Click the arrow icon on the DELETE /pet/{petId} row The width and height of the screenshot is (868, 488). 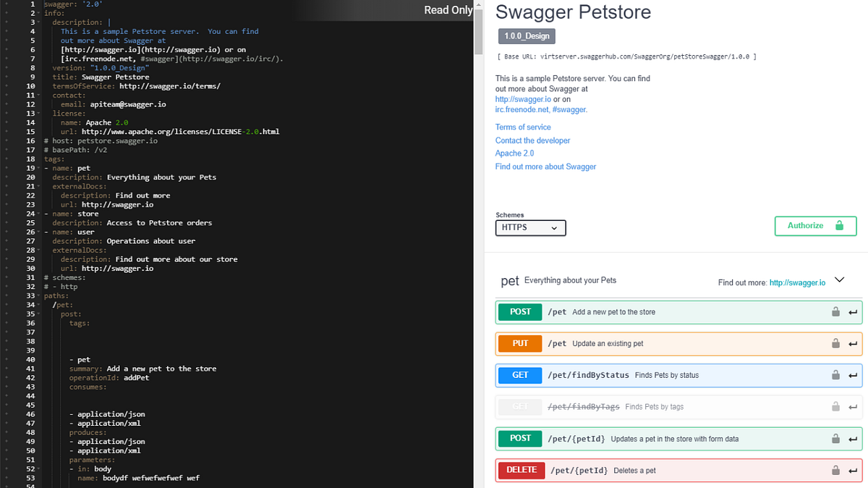[854, 470]
